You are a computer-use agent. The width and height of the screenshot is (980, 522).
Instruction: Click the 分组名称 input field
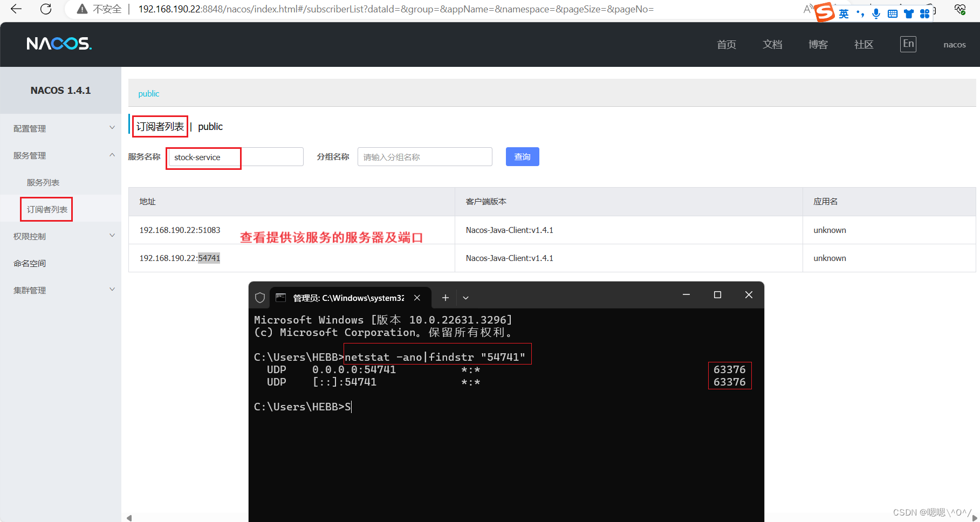pos(425,157)
